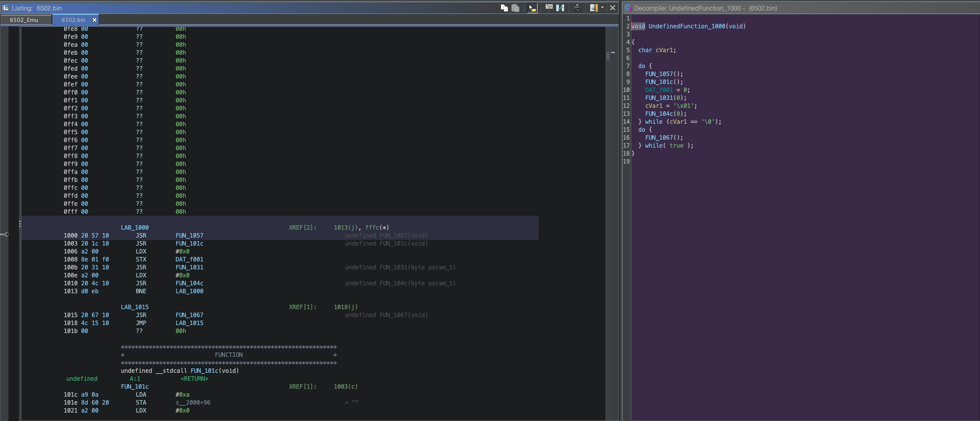Image resolution: width=980 pixels, height=421 pixels.
Task: Click UndefinedFunction_1000 name in decompiler
Action: click(687, 26)
